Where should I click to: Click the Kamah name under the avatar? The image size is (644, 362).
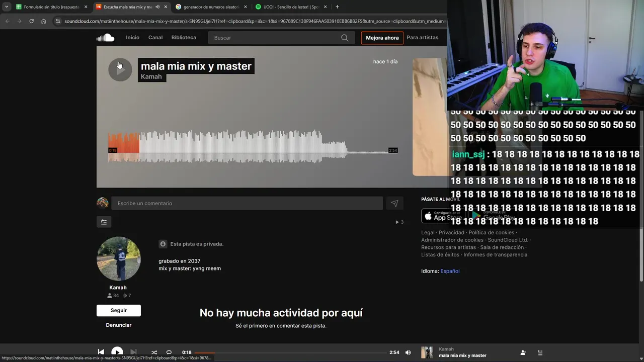pyautogui.click(x=118, y=288)
